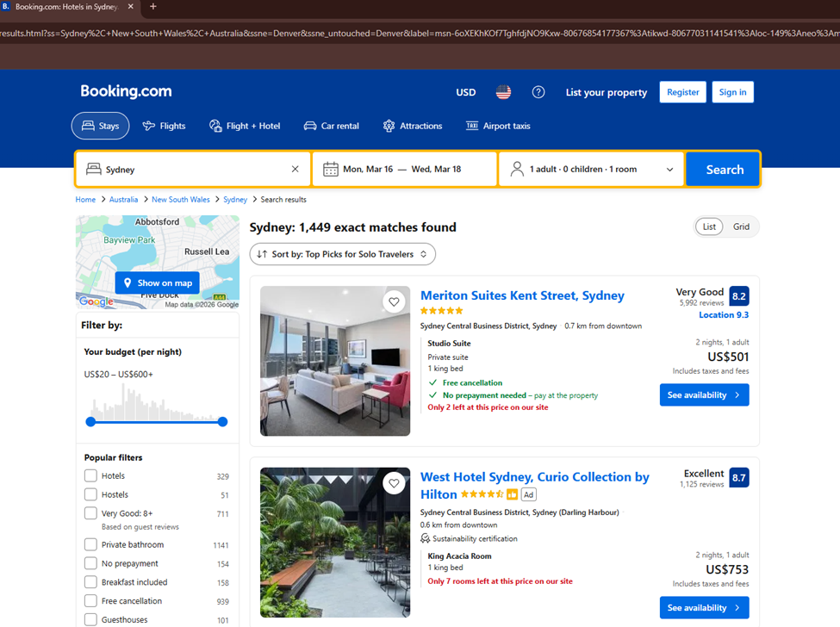Switch results to Grid view
Screen dimensions: 840x627
pos(741,227)
